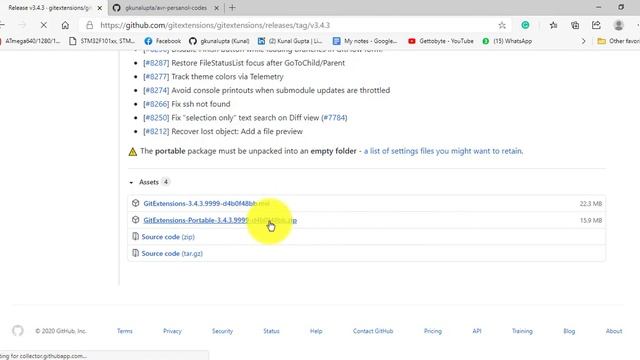640x360 pixels.
Task: Download GitExtensions-Portable-3.4.3.9999 zip
Action: 220,220
